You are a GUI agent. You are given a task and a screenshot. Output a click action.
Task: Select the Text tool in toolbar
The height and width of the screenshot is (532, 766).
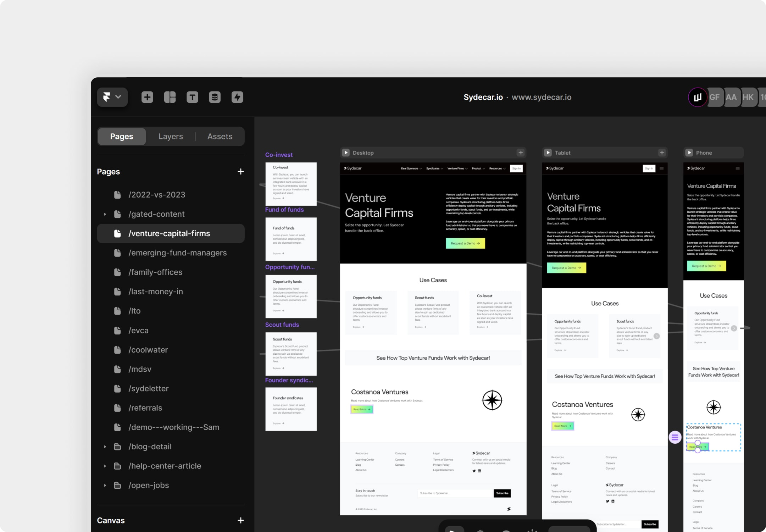(x=192, y=97)
